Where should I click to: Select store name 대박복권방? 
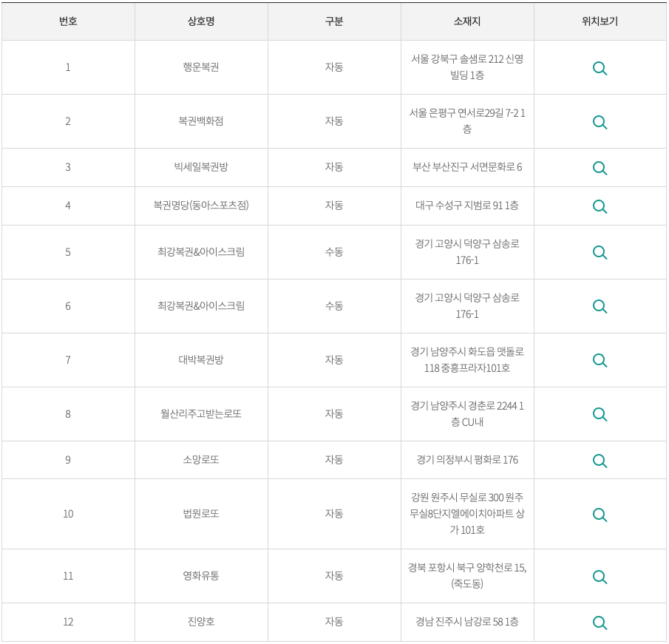point(201,360)
